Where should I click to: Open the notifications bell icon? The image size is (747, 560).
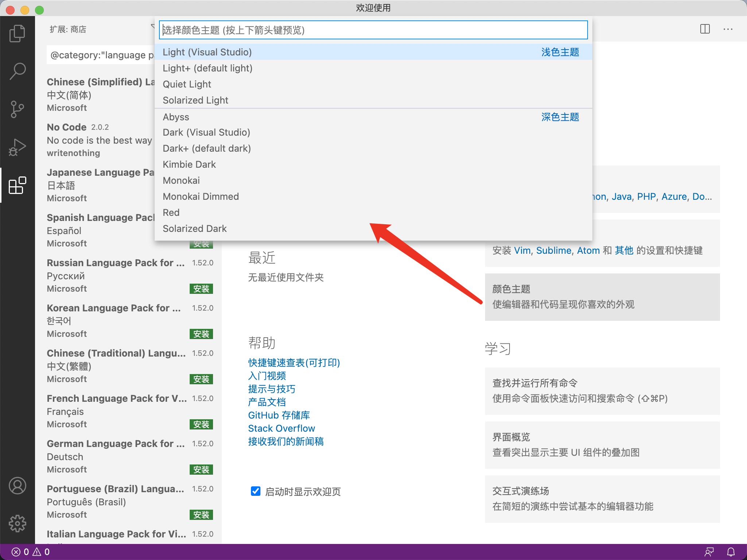coord(731,552)
